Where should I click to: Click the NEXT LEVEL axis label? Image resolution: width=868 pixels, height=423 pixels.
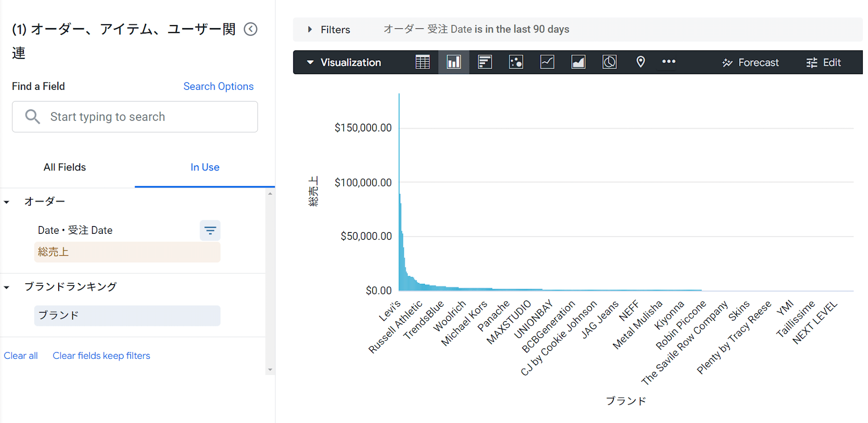(815, 322)
